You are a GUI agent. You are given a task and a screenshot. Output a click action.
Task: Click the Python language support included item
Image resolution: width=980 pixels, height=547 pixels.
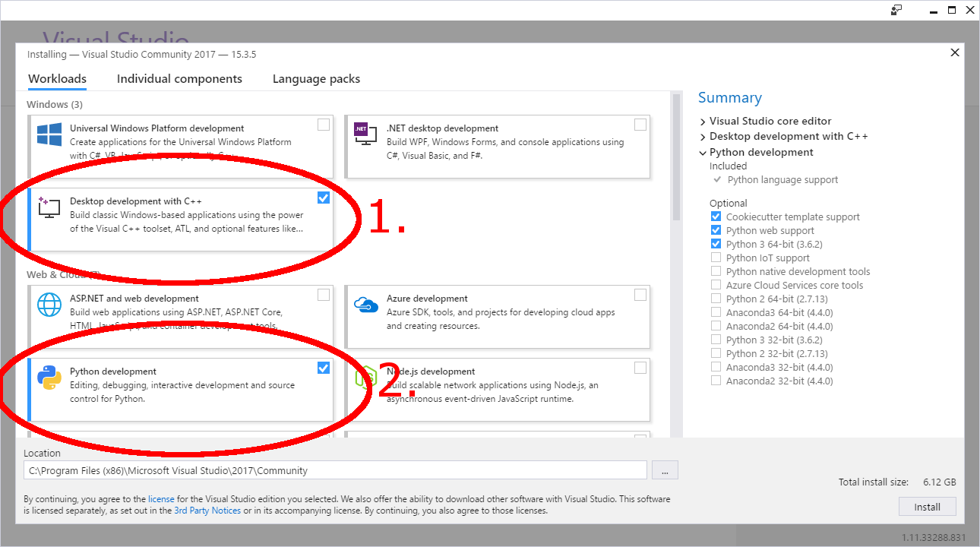[x=782, y=180]
